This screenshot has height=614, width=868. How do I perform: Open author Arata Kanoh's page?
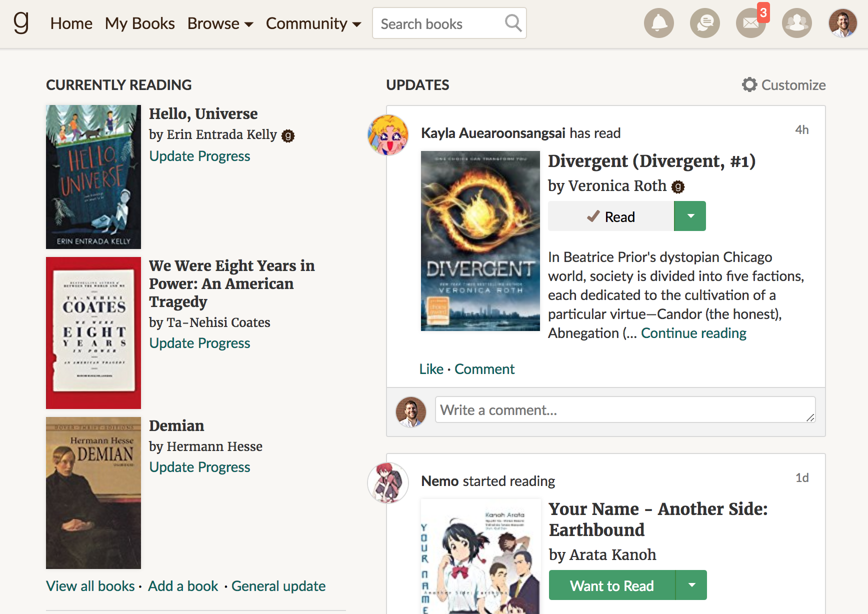tap(612, 555)
